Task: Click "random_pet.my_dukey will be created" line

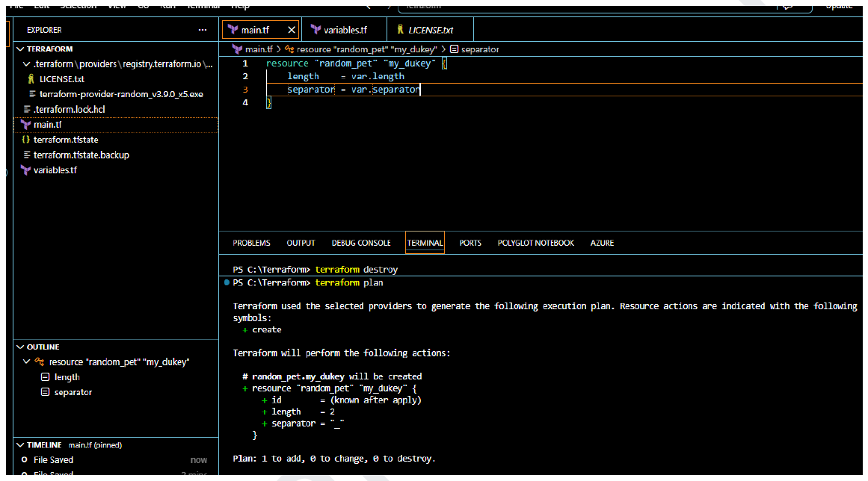Action: [x=332, y=376]
